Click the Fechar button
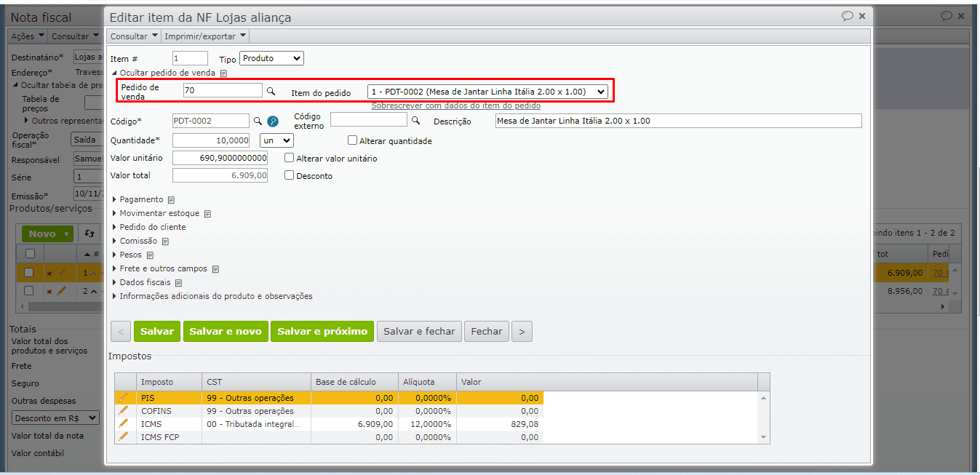Viewport: 980px width, 475px height. click(487, 331)
